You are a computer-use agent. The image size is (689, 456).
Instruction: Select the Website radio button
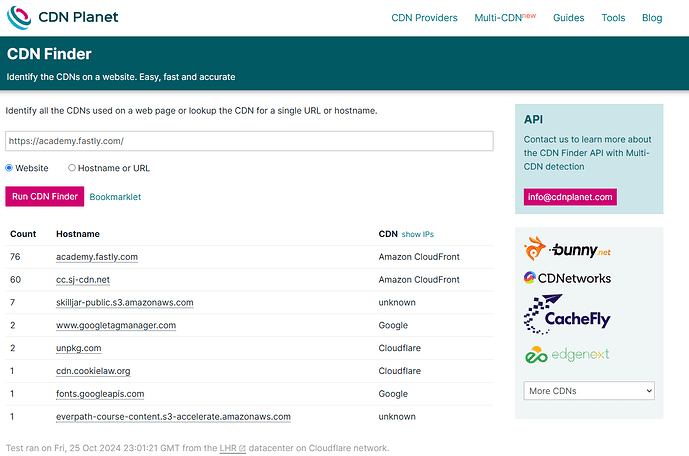click(9, 168)
